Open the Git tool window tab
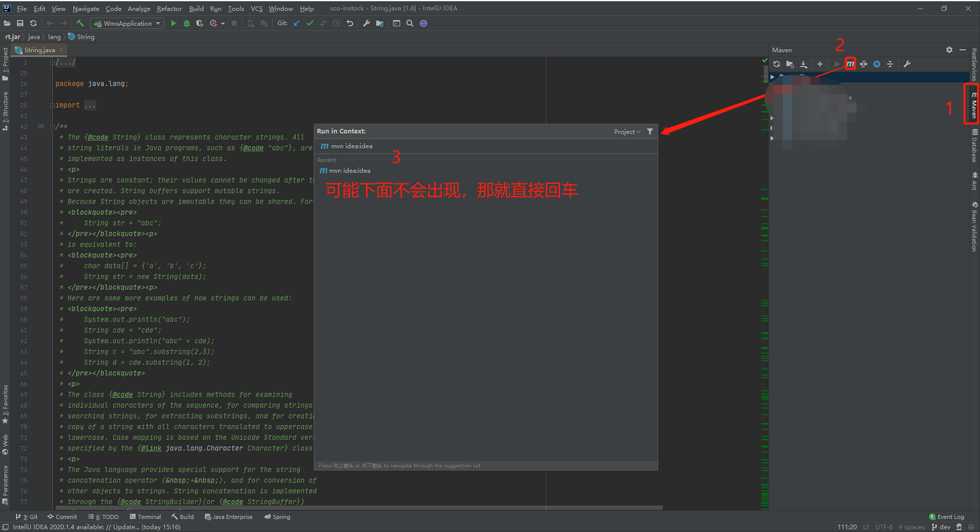980x532 pixels. pyautogui.click(x=26, y=517)
